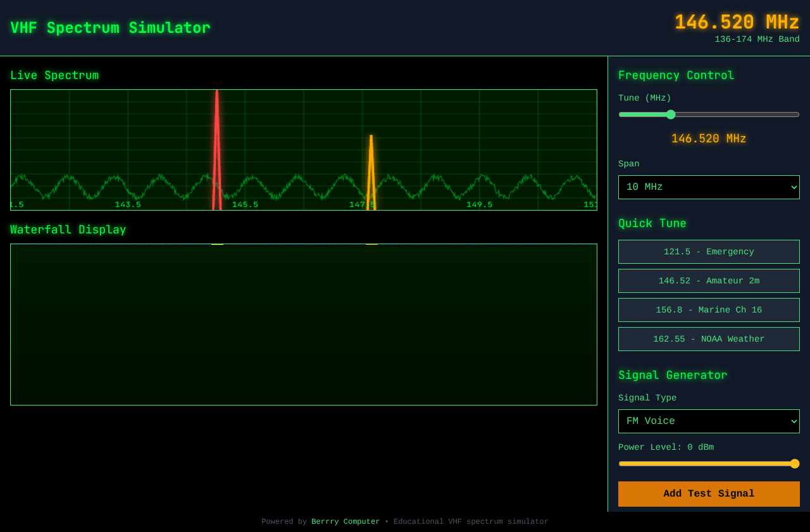Click the red signal peak in spectrum

coord(217,149)
